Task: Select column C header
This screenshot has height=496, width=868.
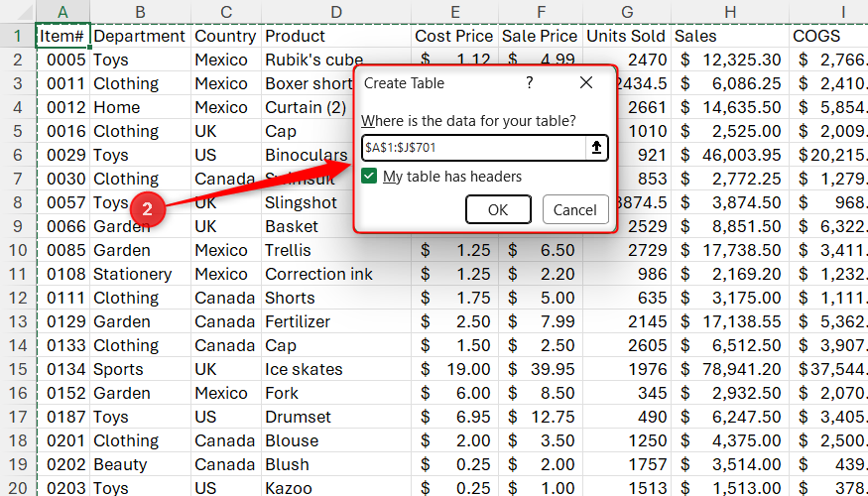Action: 226,12
